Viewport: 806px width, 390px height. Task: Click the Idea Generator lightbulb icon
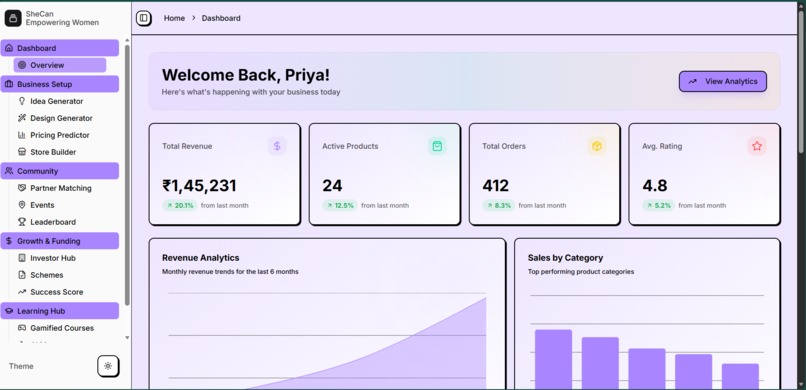pos(22,101)
